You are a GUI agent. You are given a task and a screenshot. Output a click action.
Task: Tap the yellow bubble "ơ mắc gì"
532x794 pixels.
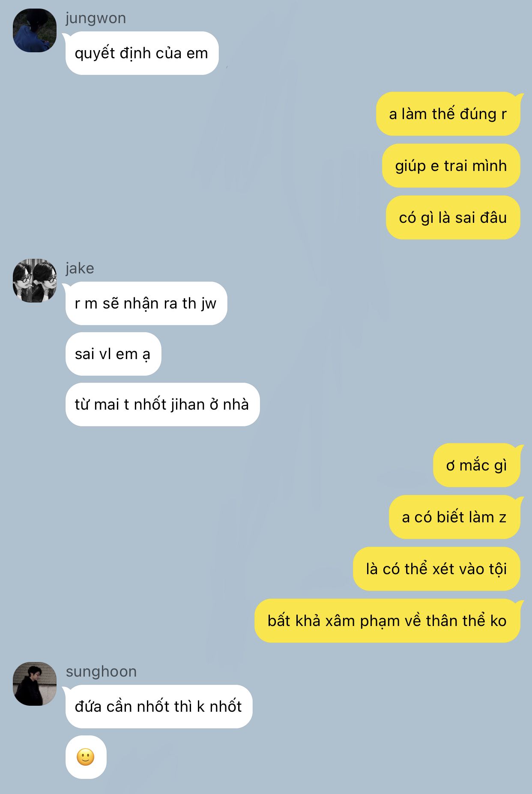(x=477, y=465)
